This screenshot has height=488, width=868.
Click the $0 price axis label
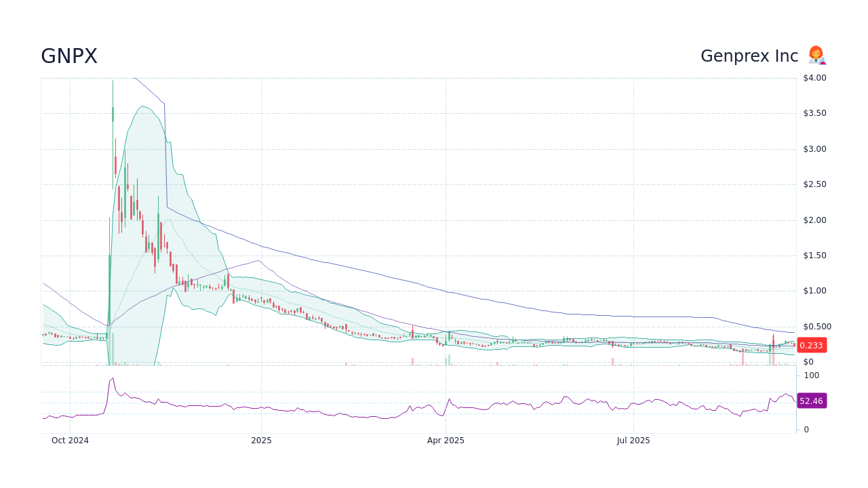tap(807, 361)
